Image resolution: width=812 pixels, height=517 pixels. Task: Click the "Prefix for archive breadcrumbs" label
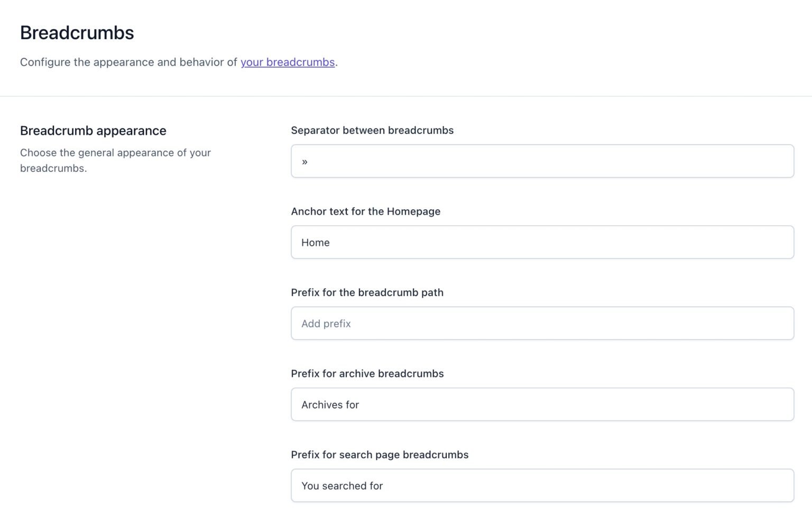367,374
